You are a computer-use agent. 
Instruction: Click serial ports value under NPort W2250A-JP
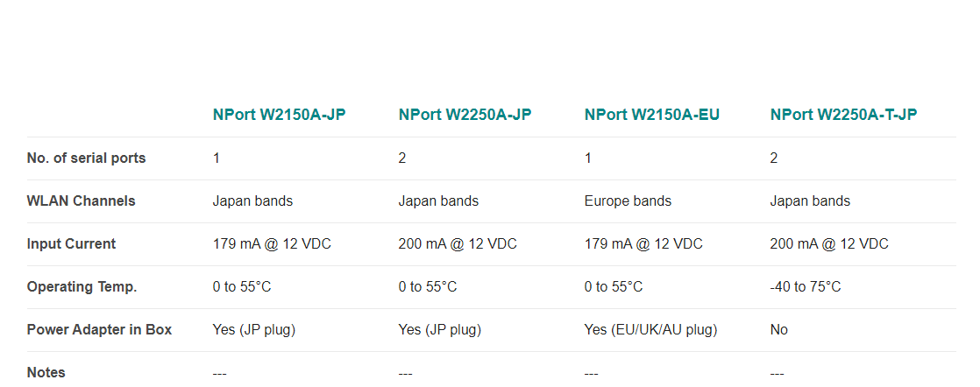point(401,158)
